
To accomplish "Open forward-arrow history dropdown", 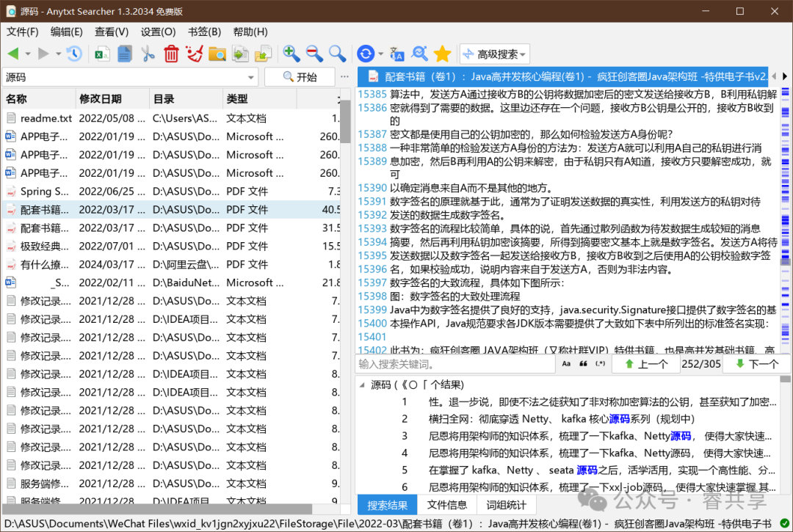I will 58,54.
